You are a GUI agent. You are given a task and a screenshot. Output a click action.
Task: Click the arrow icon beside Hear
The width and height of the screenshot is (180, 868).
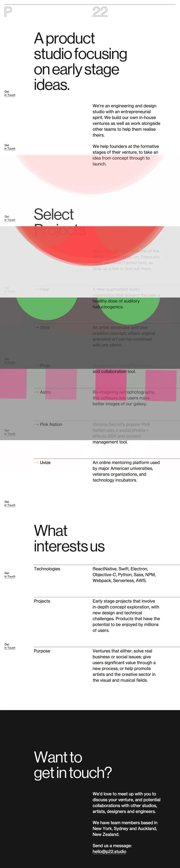click(x=36, y=289)
